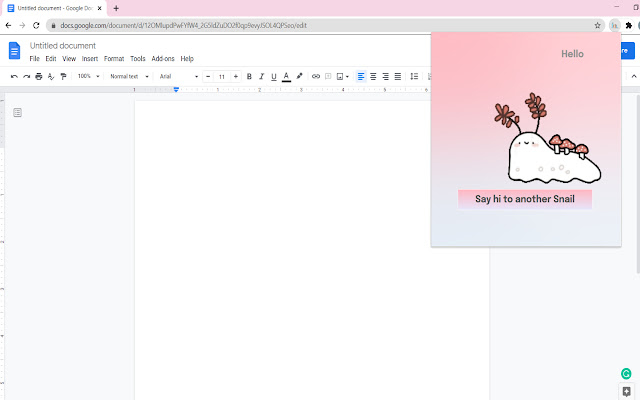Click the address bar URL
This screenshot has width=640, height=400.
[184, 25]
